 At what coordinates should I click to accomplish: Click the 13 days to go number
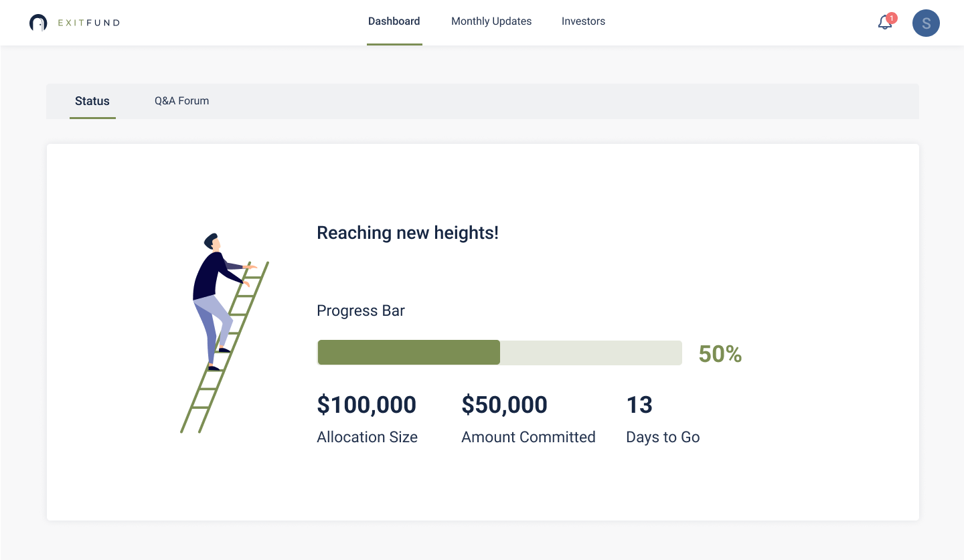coord(639,405)
